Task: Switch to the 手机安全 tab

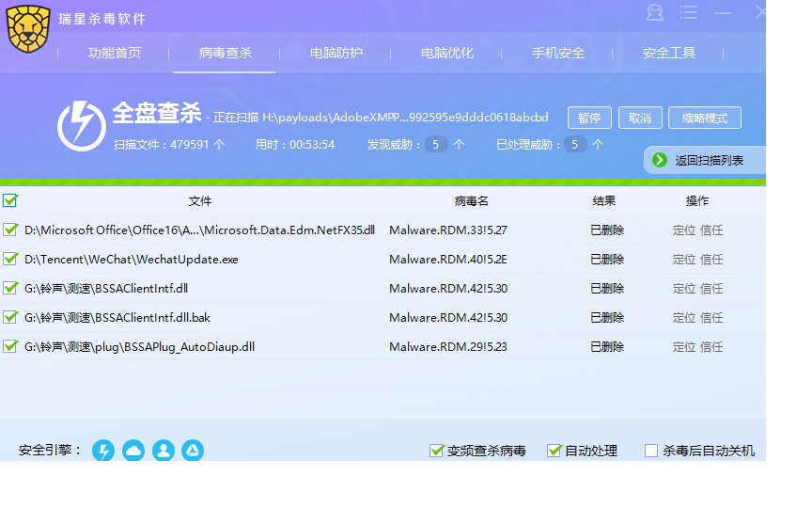Action: coord(558,53)
